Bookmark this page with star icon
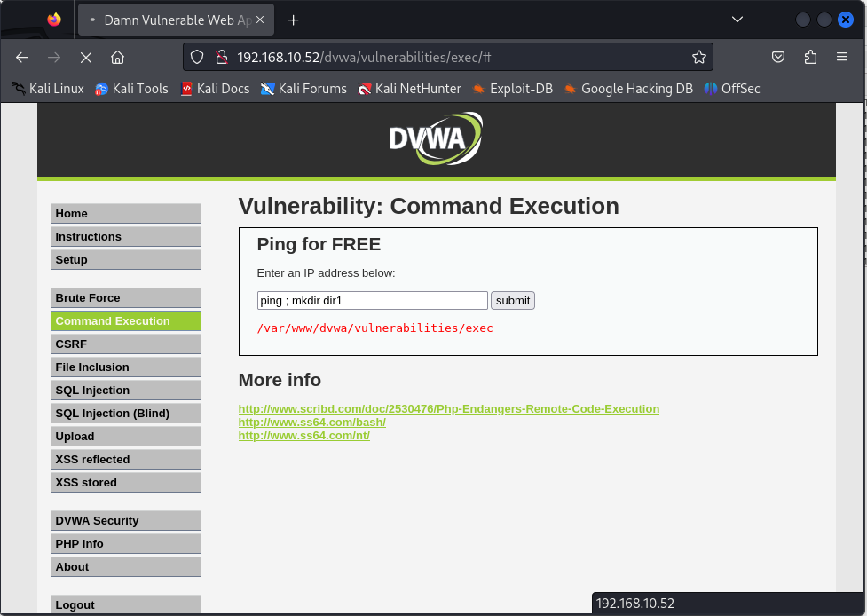 coord(699,57)
